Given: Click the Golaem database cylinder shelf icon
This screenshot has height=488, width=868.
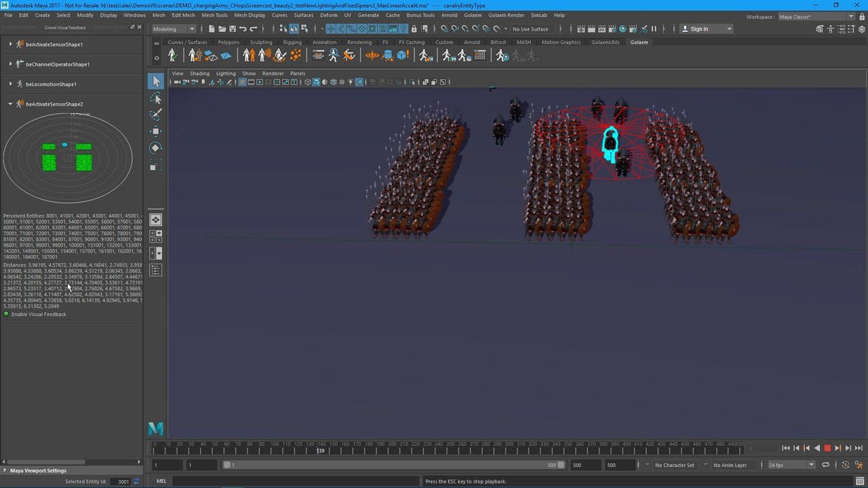Looking at the screenshot, I should click(388, 56).
